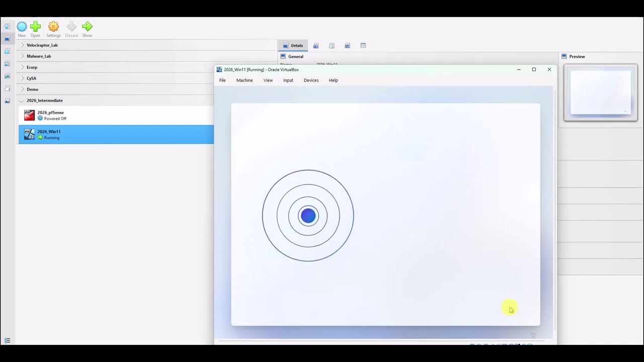Click the menu list icon at the bottom-left corner
Viewport: 644px width, 362px height.
pos(7,341)
